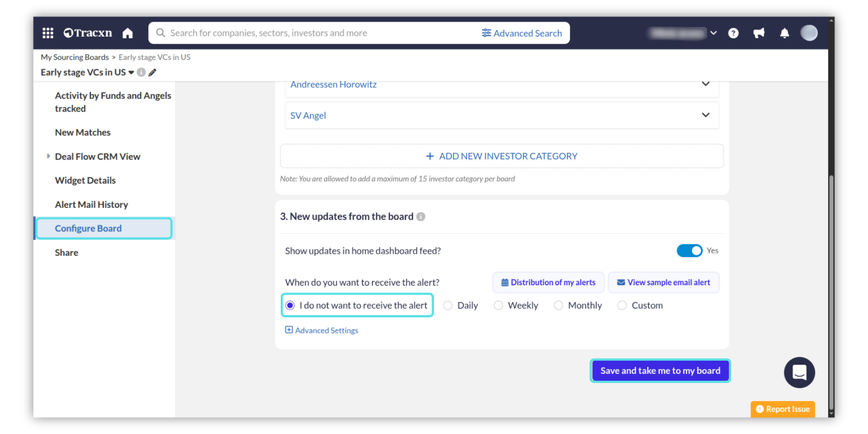Click Save and take me to my board
The width and height of the screenshot is (868, 434).
(x=660, y=371)
